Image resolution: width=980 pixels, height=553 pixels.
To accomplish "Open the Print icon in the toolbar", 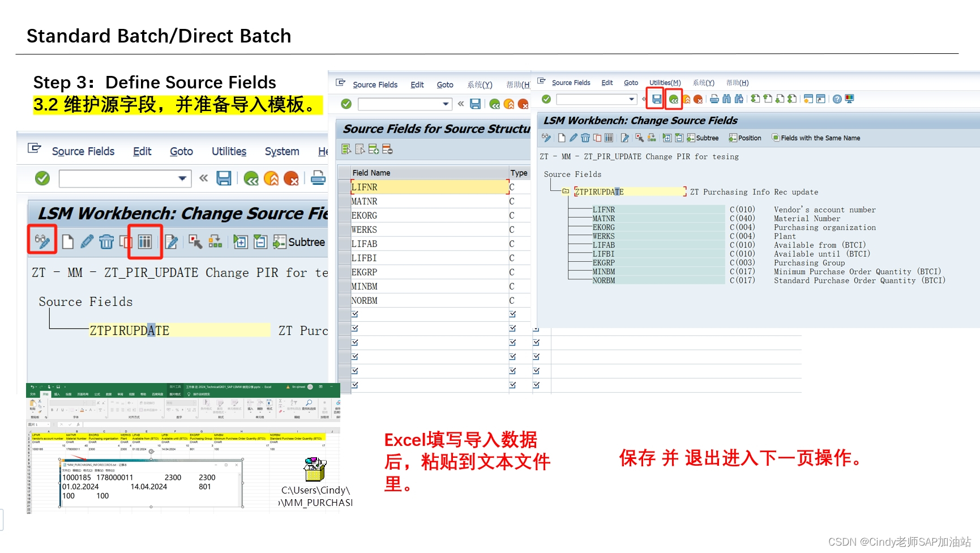I will click(x=714, y=99).
